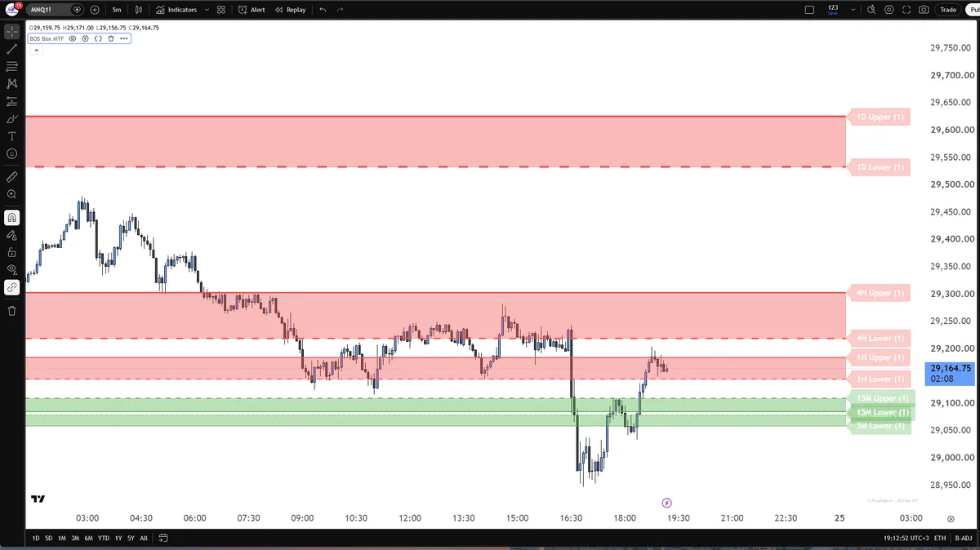Viewport: 980px width, 550px height.
Task: Hide the BOS Box MTF indicator
Action: [x=73, y=38]
